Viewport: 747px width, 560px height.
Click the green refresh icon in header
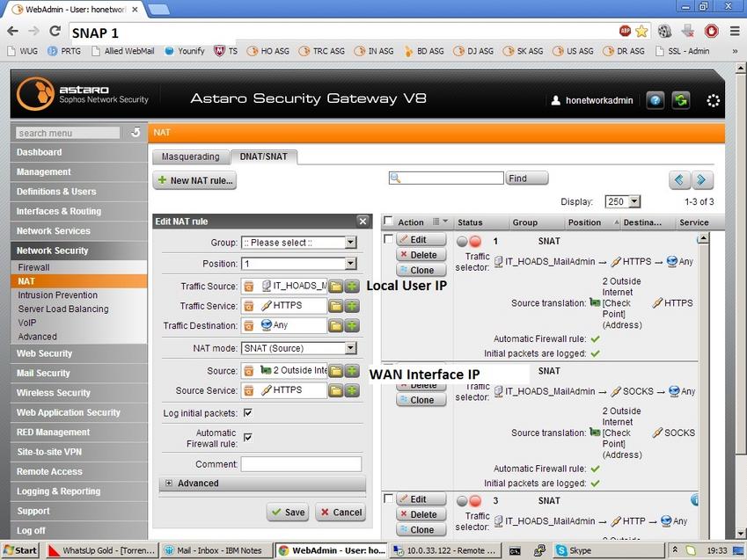click(681, 100)
